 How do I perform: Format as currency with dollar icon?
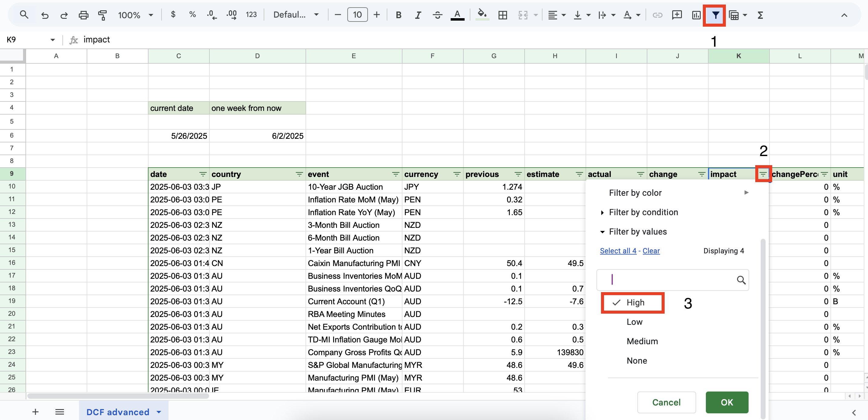(173, 15)
